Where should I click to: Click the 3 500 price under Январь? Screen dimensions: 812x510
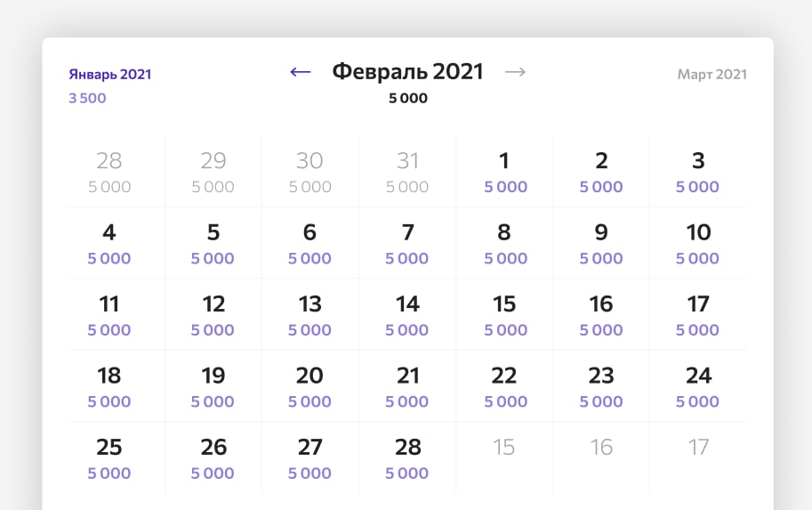click(x=87, y=99)
